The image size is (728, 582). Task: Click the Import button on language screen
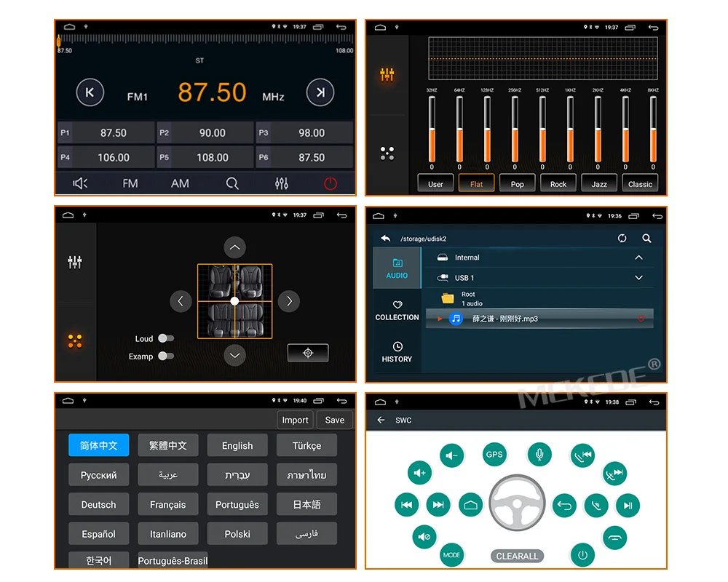pos(295,420)
